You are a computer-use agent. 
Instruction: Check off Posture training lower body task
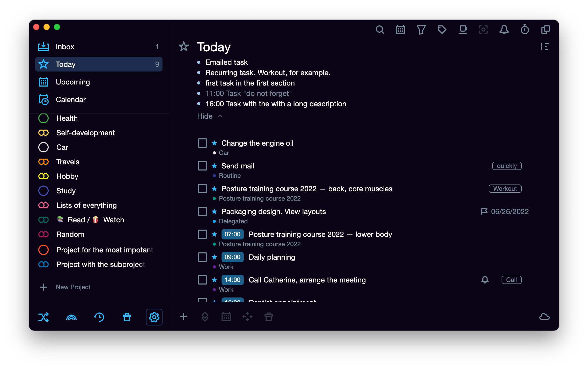(202, 234)
